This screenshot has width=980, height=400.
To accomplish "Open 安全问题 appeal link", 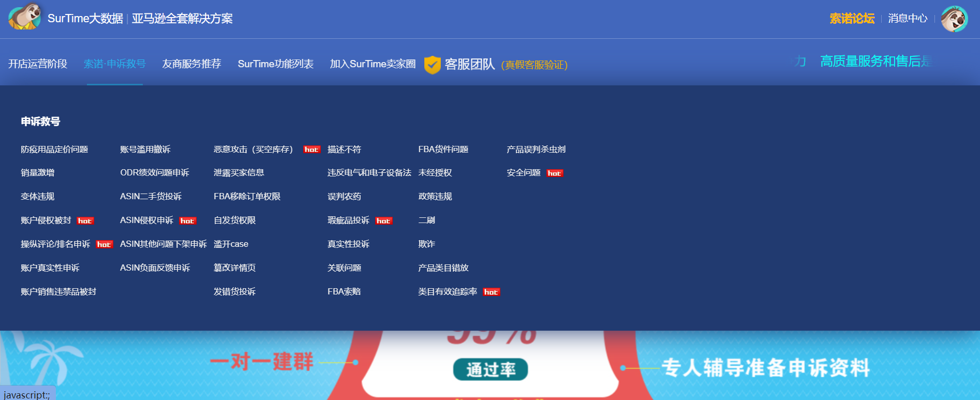I will coord(524,173).
